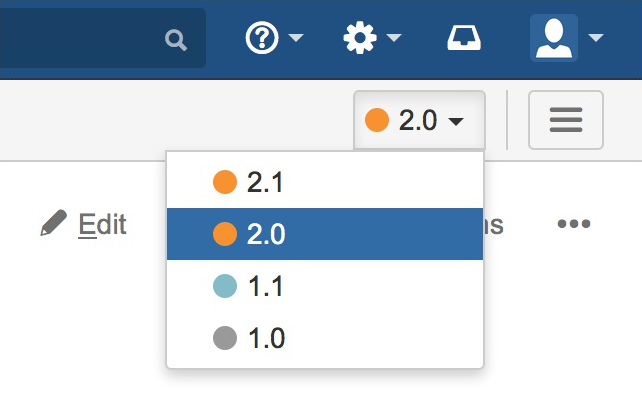Click the Edit link
This screenshot has height=402, width=642.
click(x=102, y=224)
